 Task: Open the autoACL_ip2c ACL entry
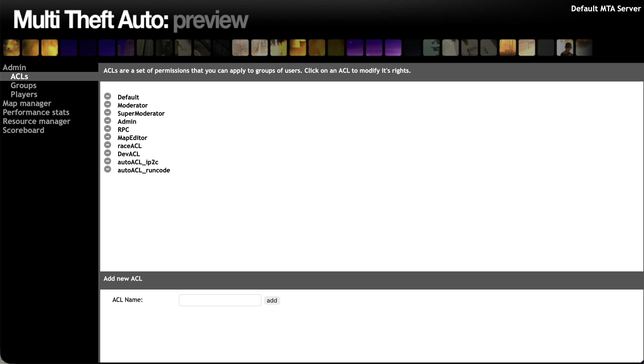(138, 162)
